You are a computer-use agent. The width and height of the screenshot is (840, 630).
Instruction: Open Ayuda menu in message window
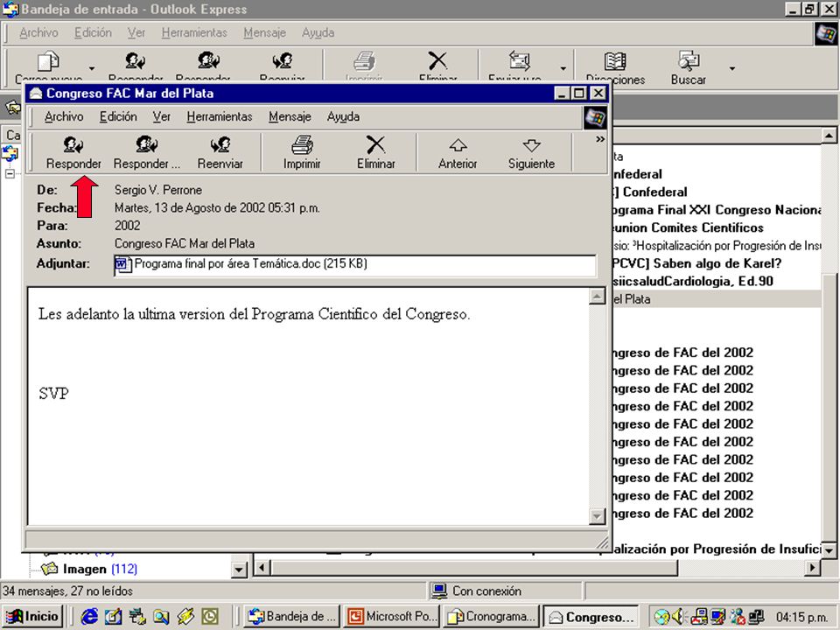[343, 116]
